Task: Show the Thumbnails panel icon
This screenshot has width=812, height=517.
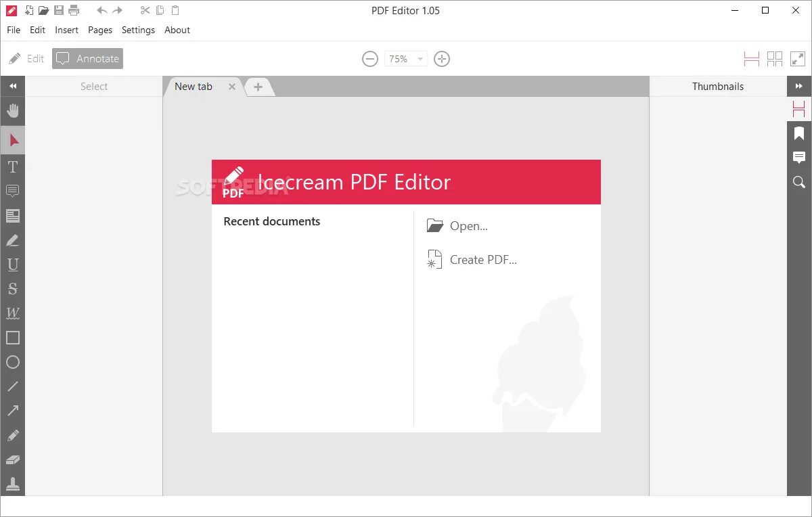Action: [x=799, y=108]
